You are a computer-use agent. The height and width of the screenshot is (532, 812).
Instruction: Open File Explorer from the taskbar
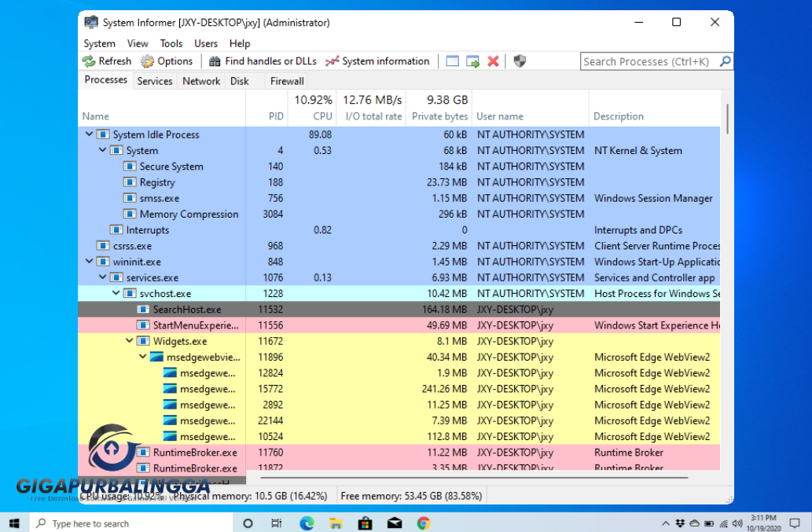pos(336,523)
